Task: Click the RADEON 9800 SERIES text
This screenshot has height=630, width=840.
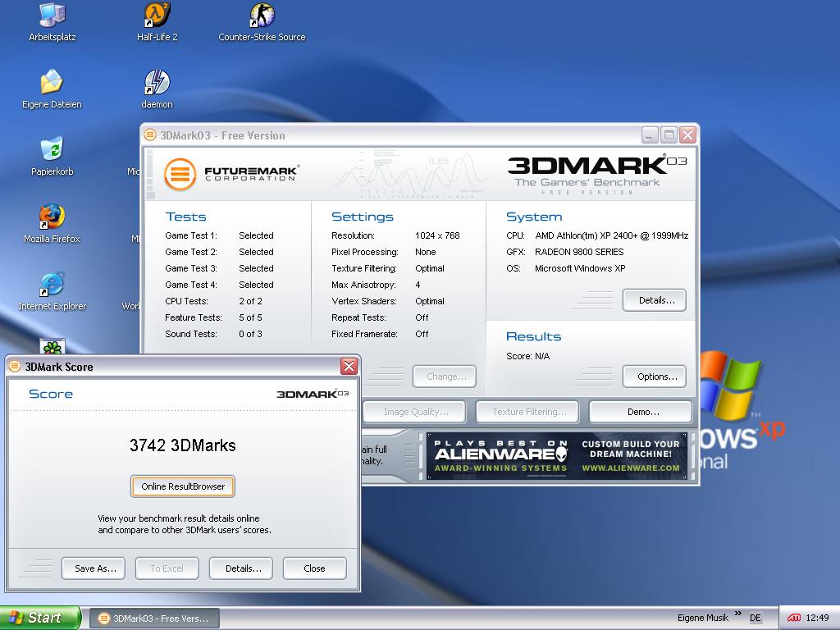Action: pos(579,252)
